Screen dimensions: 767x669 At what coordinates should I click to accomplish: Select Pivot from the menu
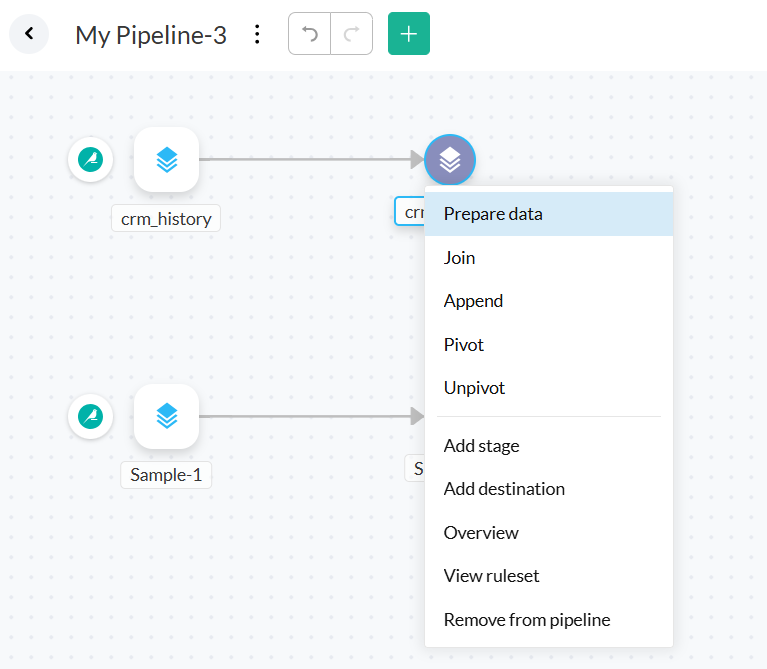coord(464,345)
